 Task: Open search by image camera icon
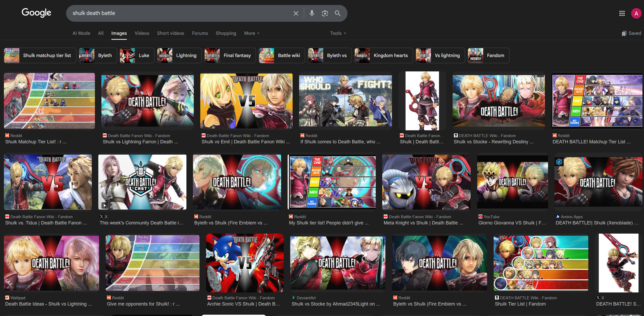(325, 13)
